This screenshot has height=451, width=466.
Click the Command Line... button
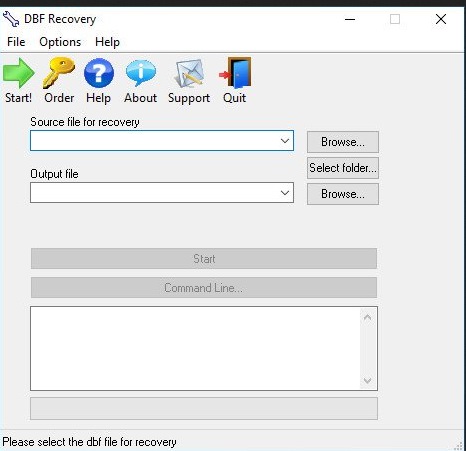pos(204,287)
